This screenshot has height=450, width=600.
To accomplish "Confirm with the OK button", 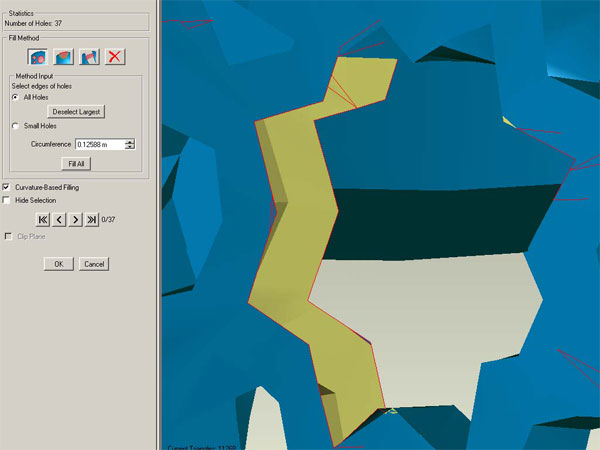I will point(57,264).
